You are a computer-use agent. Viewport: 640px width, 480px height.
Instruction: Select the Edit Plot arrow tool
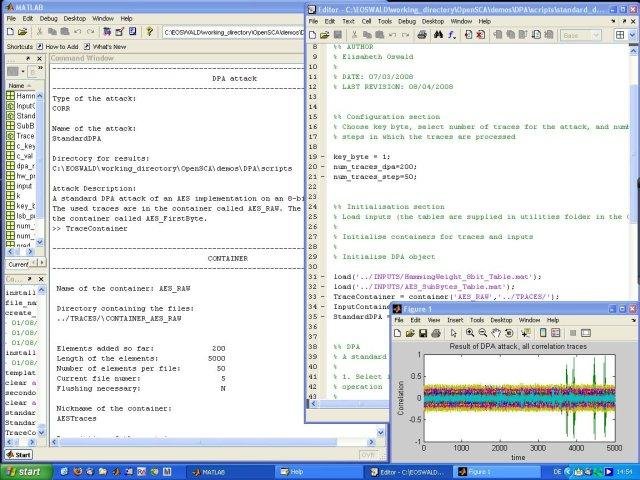pos(453,333)
